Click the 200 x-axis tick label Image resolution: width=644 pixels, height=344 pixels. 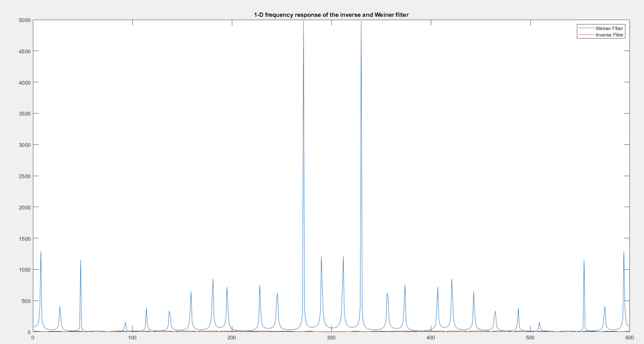click(x=232, y=338)
